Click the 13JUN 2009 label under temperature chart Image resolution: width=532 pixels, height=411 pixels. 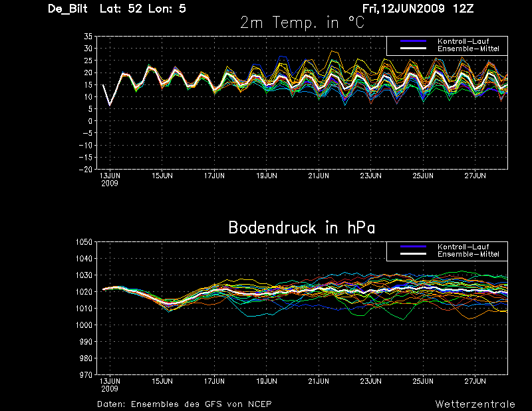click(x=110, y=180)
